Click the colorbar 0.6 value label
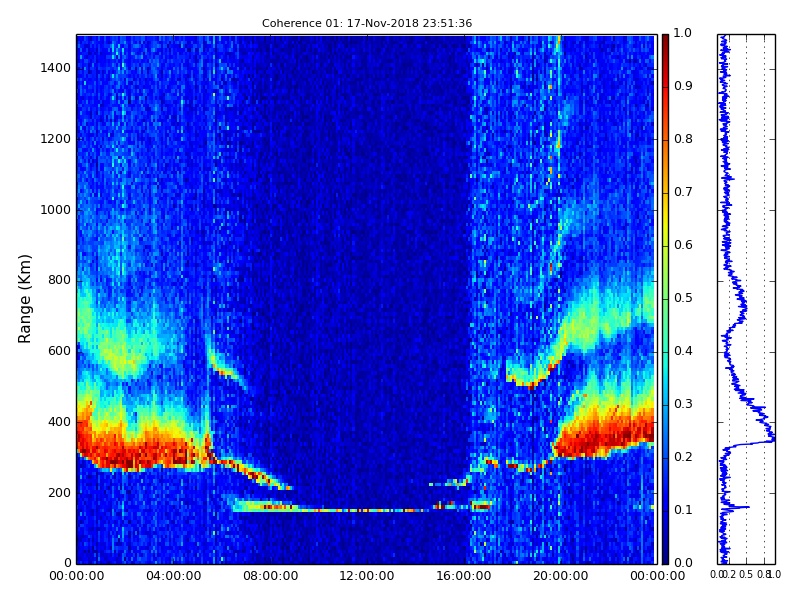Screen dimensions: 800x600 coord(683,245)
